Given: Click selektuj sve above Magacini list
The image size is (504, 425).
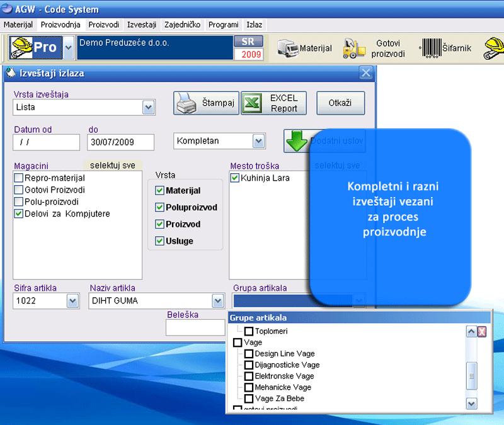Looking at the screenshot, I should (x=112, y=166).
